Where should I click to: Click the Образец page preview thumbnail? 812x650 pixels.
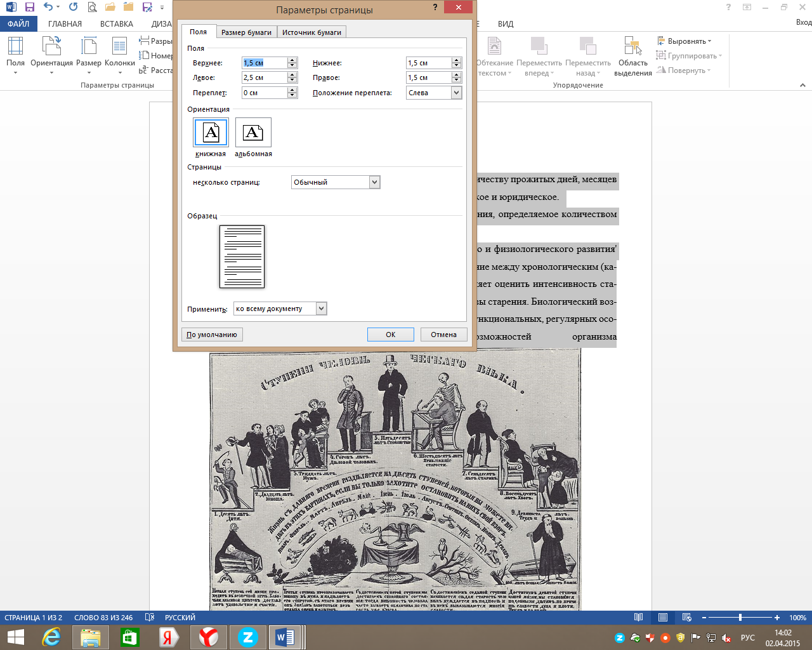point(242,256)
